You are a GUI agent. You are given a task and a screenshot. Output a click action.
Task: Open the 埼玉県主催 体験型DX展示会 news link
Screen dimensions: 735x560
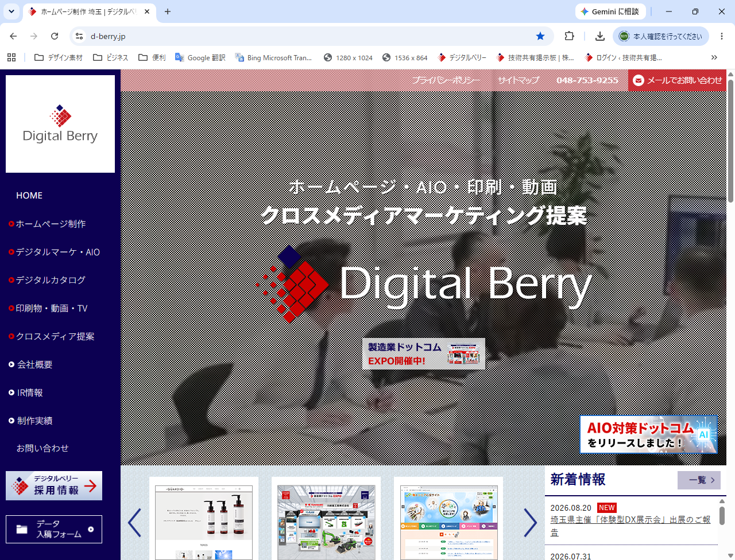630,526
